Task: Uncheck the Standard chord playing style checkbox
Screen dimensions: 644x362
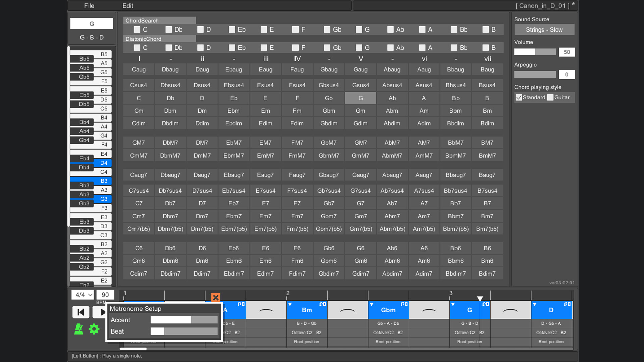Action: click(519, 97)
